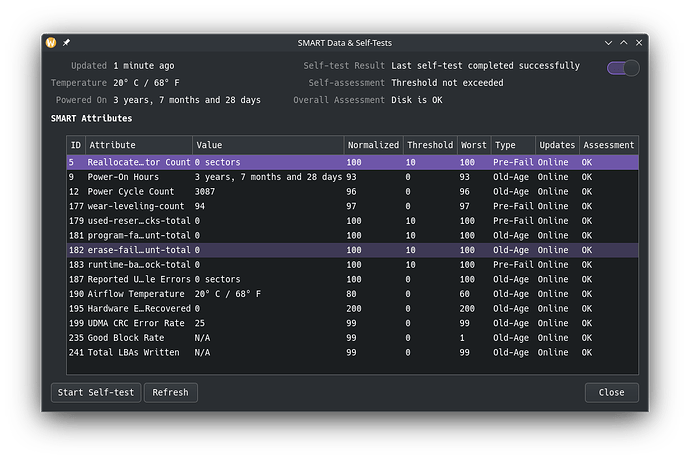Image resolution: width=690 pixels, height=461 pixels.
Task: Select the program-fa…unt-total row
Action: click(352, 235)
